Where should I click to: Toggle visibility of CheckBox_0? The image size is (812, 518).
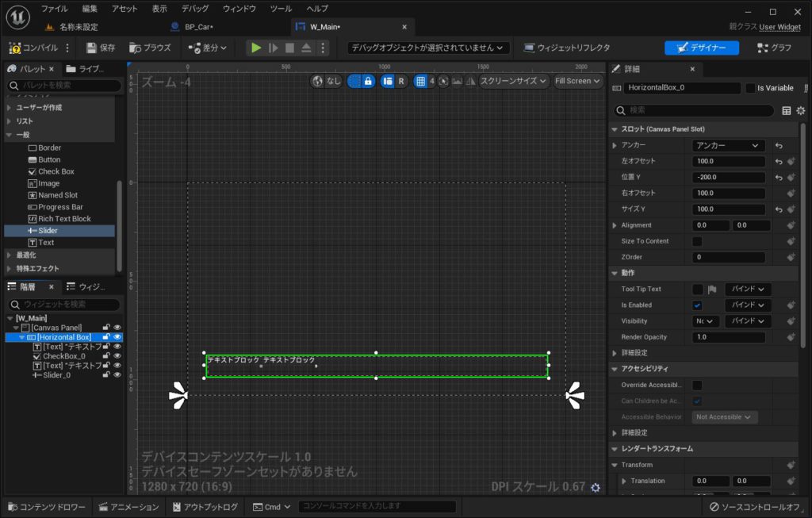117,356
